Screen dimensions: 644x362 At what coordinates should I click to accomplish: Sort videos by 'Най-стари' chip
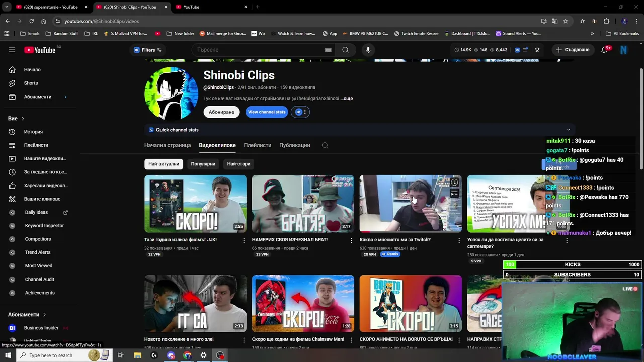[x=238, y=164]
